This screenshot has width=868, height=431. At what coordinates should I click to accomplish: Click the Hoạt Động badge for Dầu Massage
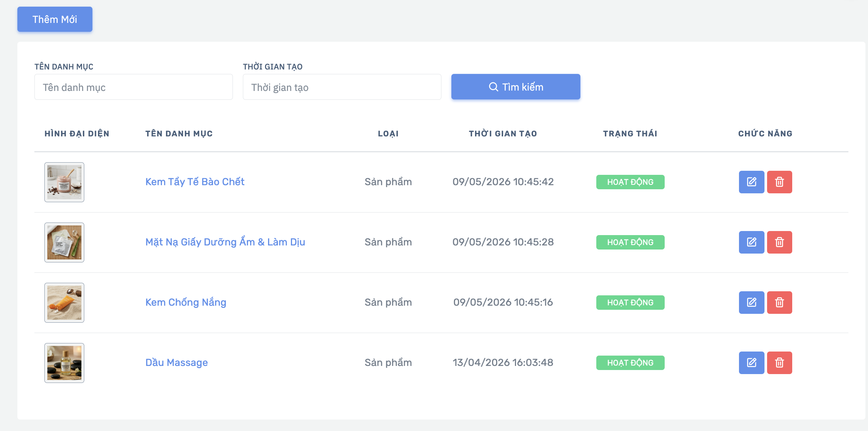pos(630,363)
